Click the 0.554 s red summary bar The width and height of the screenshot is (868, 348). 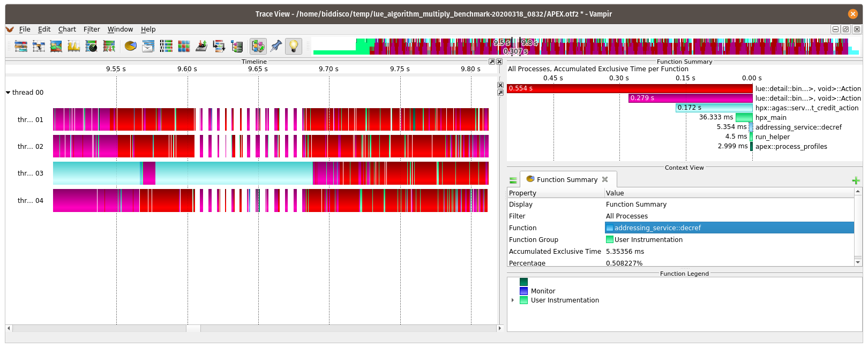630,88
